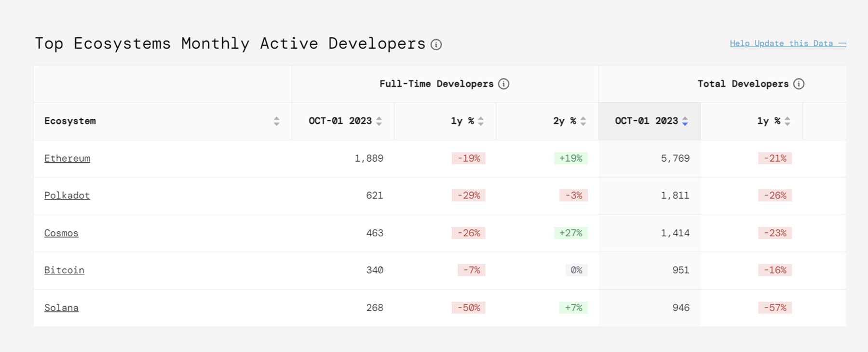Click Solana's -57% total developers badge

click(x=775, y=308)
